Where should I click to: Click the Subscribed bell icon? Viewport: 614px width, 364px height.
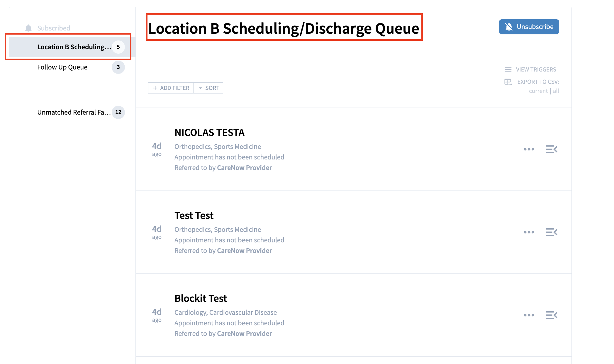[28, 28]
